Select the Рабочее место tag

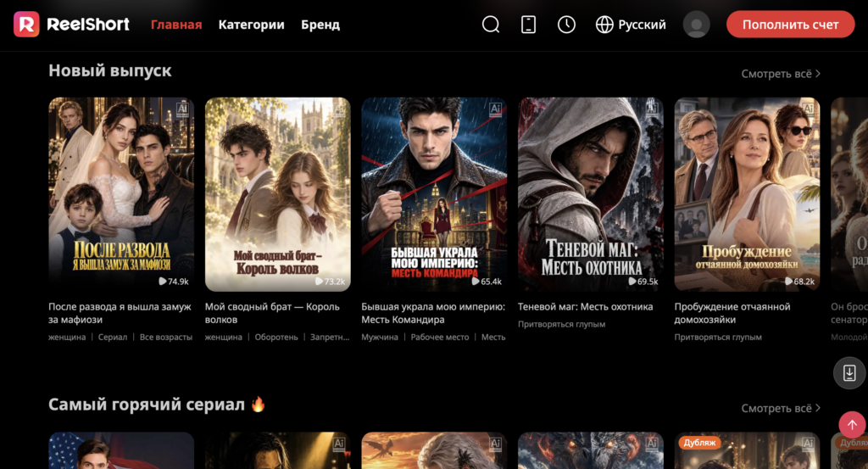pyautogui.click(x=440, y=338)
